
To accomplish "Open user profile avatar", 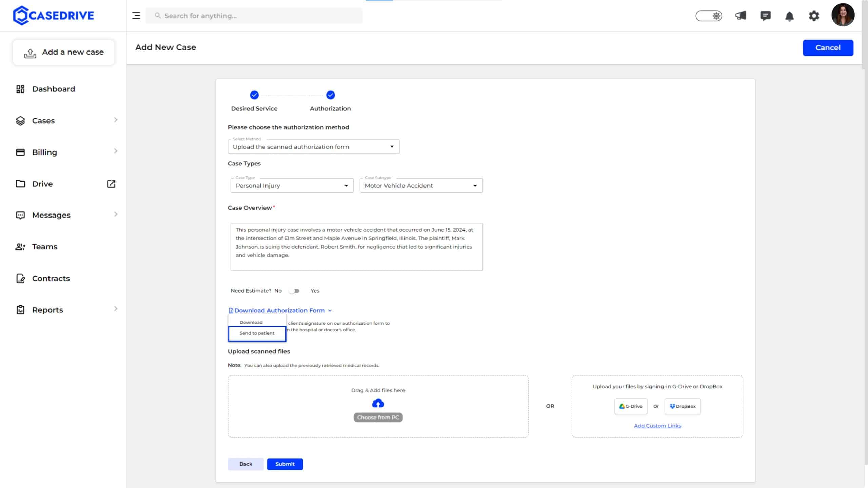I will [x=843, y=15].
